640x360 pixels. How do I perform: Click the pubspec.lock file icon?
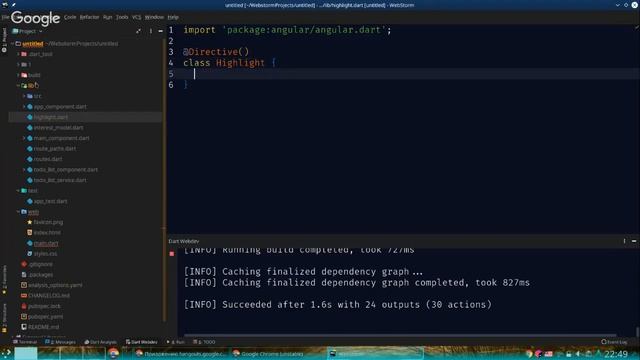pyautogui.click(x=24, y=306)
